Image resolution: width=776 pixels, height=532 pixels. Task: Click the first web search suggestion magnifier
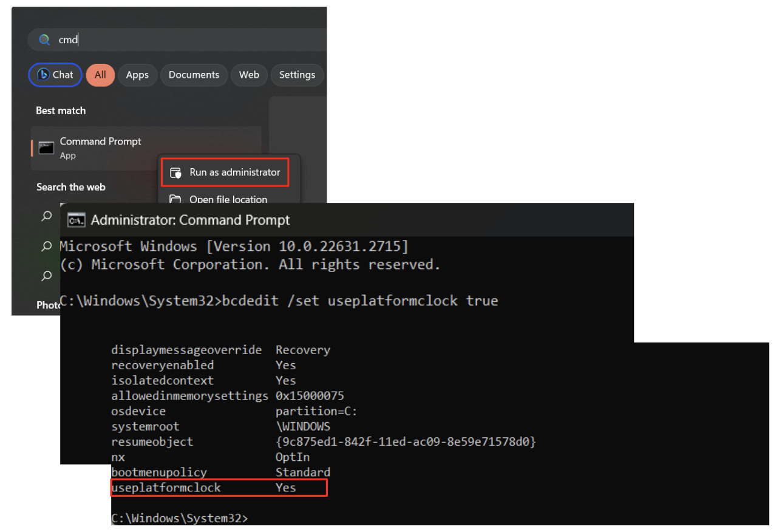pos(47,216)
